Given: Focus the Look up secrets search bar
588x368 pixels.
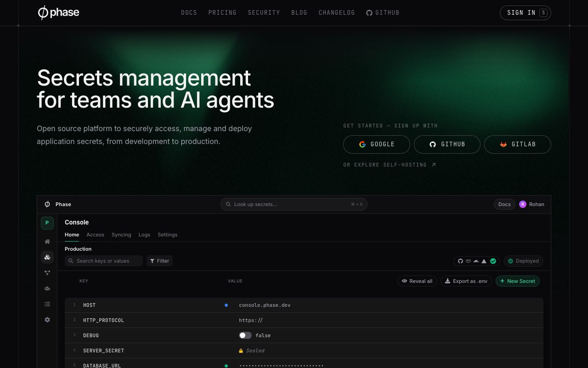Looking at the screenshot, I should pos(294,204).
